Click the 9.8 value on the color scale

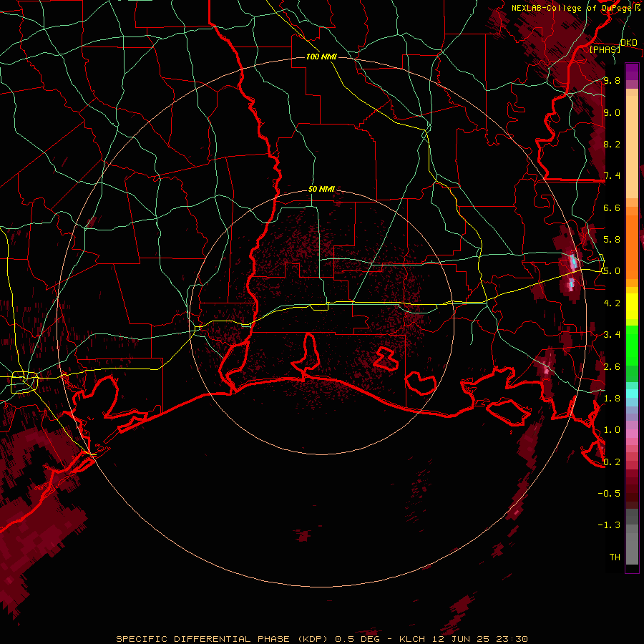click(612, 80)
